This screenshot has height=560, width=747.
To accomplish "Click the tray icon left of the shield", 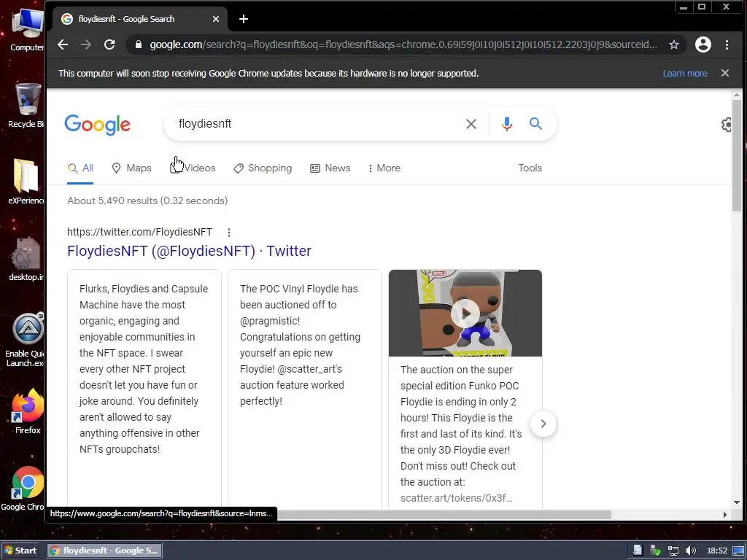I will point(638,551).
